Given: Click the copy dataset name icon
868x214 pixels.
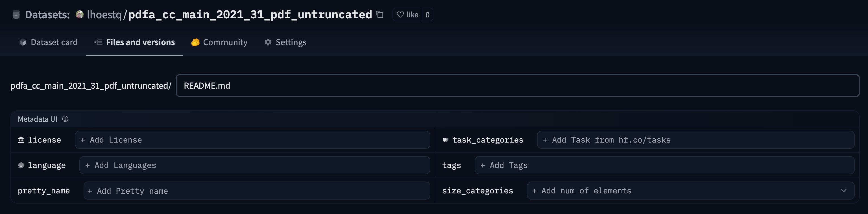Looking at the screenshot, I should [380, 14].
